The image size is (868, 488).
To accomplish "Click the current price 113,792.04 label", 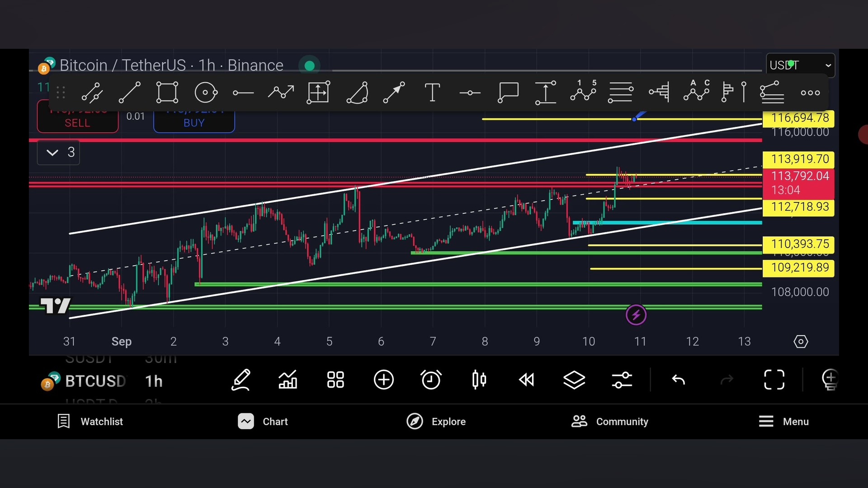I will 798,183.
